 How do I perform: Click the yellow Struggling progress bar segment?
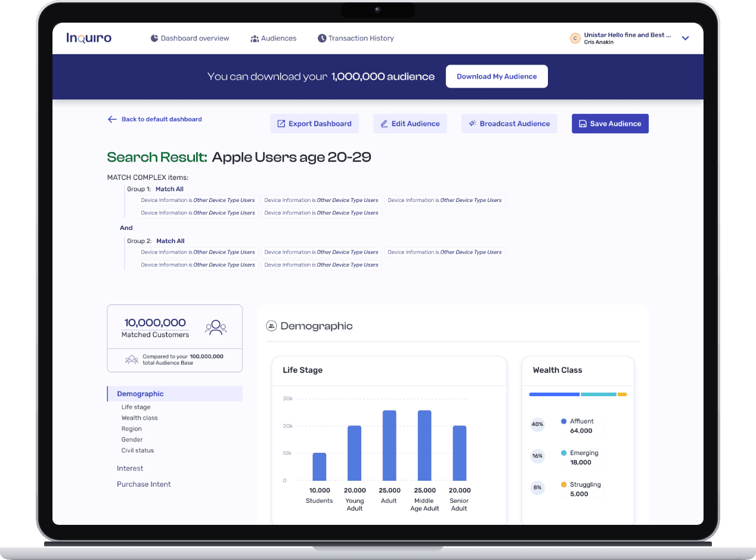point(622,394)
